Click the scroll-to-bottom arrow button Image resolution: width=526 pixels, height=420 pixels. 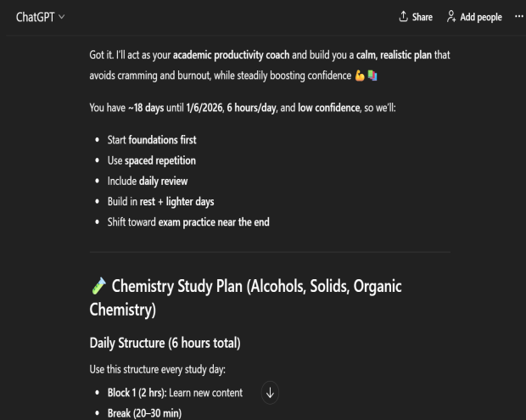pyautogui.click(x=270, y=393)
